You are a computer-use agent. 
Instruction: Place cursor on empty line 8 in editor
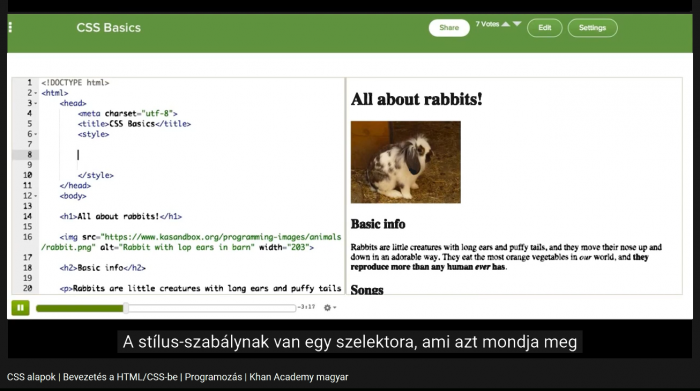(x=192, y=154)
